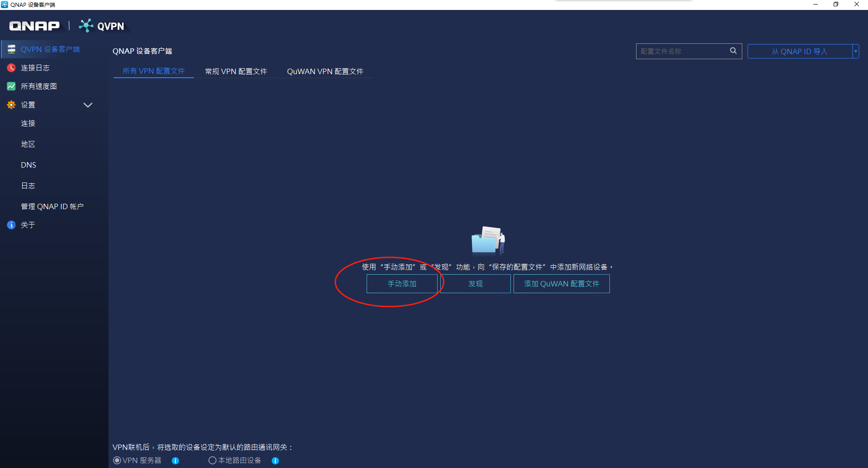Click info icon next to 本地路由设备
The height and width of the screenshot is (468, 868).
pyautogui.click(x=275, y=461)
